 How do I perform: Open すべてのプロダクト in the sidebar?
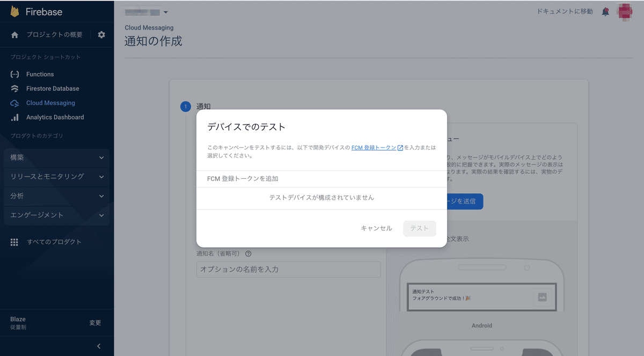coord(54,242)
